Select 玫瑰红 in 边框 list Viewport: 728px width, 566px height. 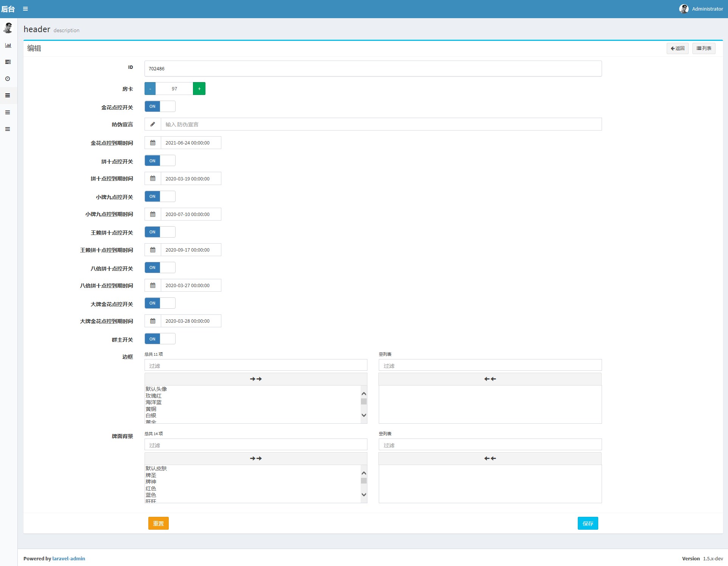tap(253, 396)
